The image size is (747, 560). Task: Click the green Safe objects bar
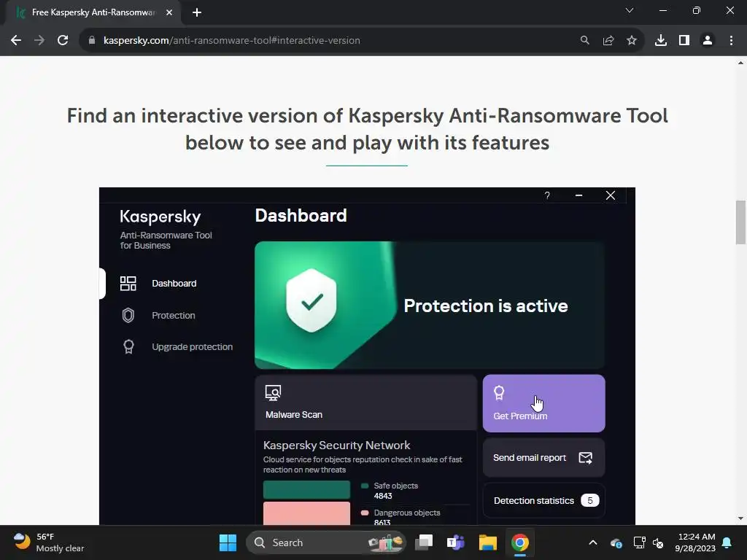[x=306, y=489]
